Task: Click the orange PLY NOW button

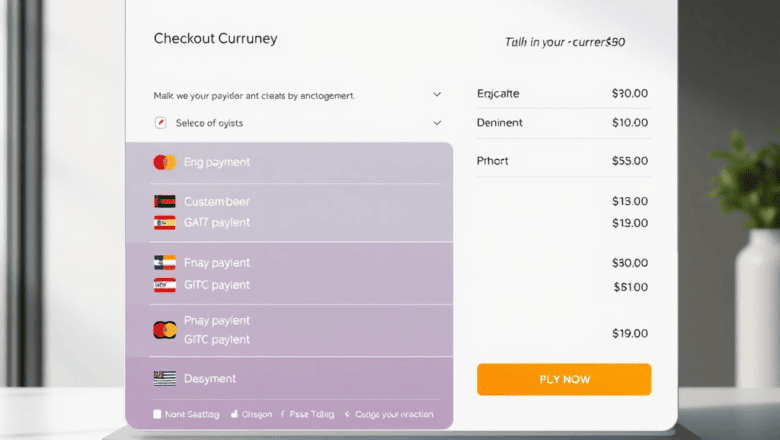Action: (x=564, y=379)
